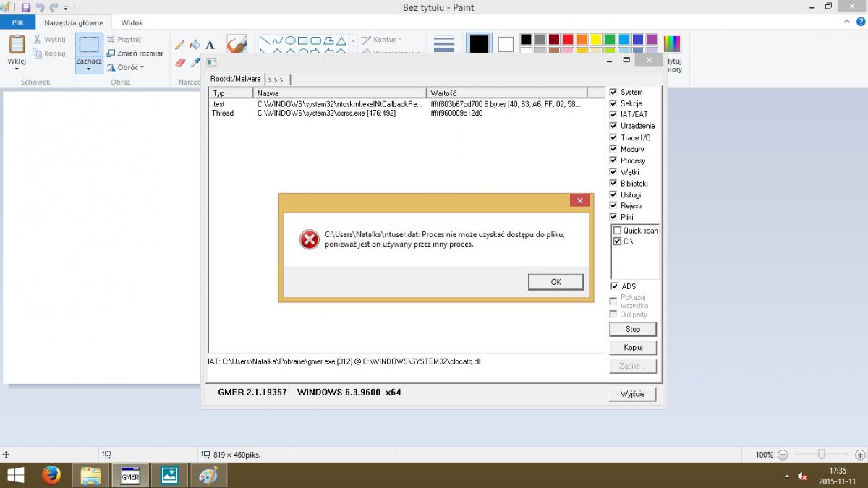Screen dimensions: 868x488
Task: Click the Zaznacz selection rectangle tool
Action: 89,45
